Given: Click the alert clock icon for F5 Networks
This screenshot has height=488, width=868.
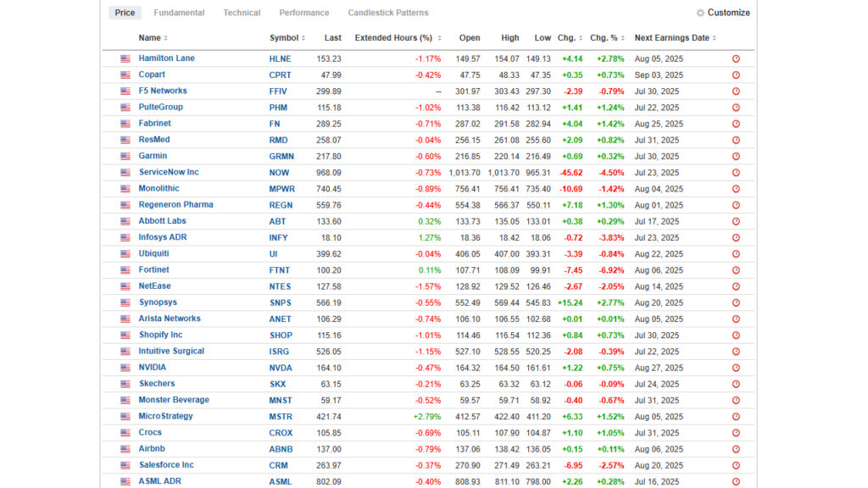Looking at the screenshot, I should pyautogui.click(x=736, y=91).
